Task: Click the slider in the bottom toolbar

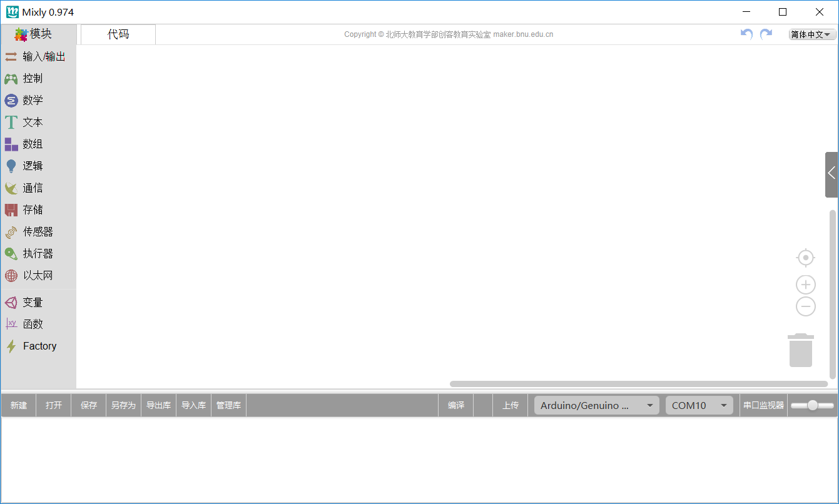Action: click(812, 405)
